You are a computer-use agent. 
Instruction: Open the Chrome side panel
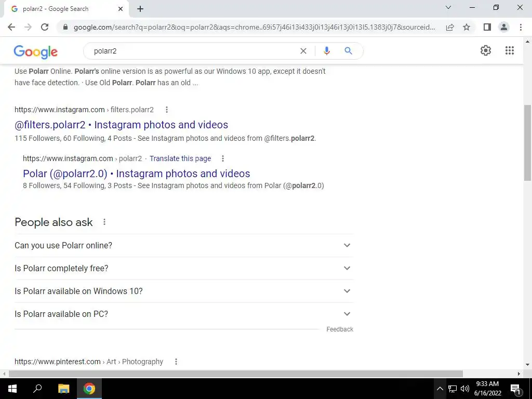click(487, 27)
